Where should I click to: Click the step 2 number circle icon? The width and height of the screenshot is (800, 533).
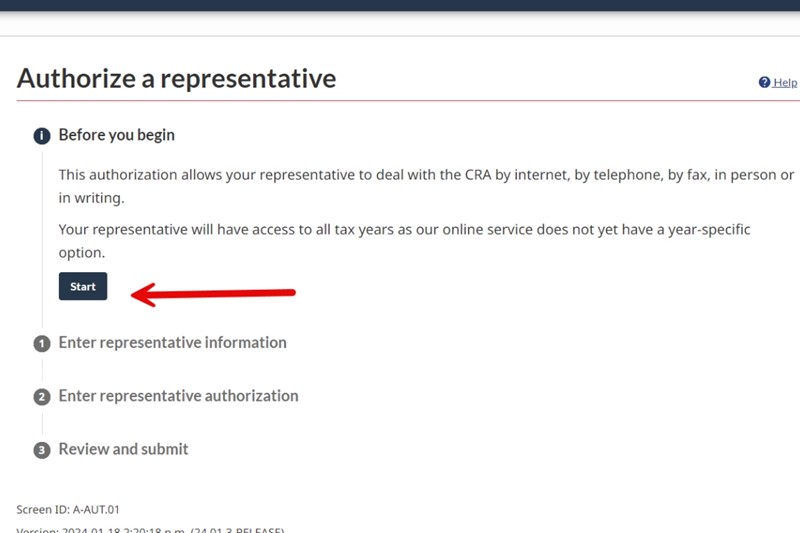pyautogui.click(x=42, y=397)
